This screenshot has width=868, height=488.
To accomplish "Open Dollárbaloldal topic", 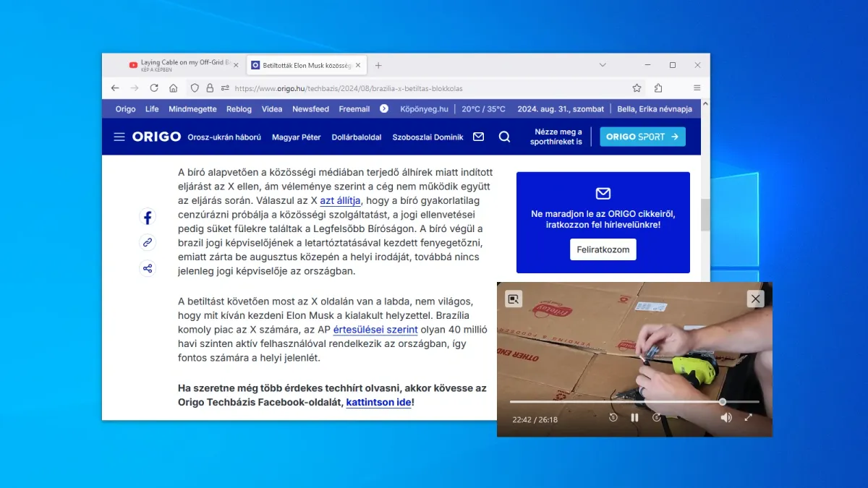I will click(357, 137).
